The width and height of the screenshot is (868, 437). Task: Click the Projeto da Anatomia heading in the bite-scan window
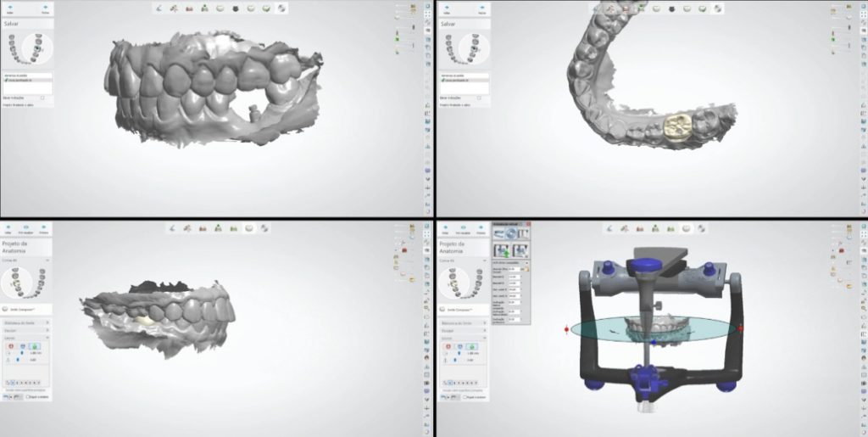pos(15,246)
